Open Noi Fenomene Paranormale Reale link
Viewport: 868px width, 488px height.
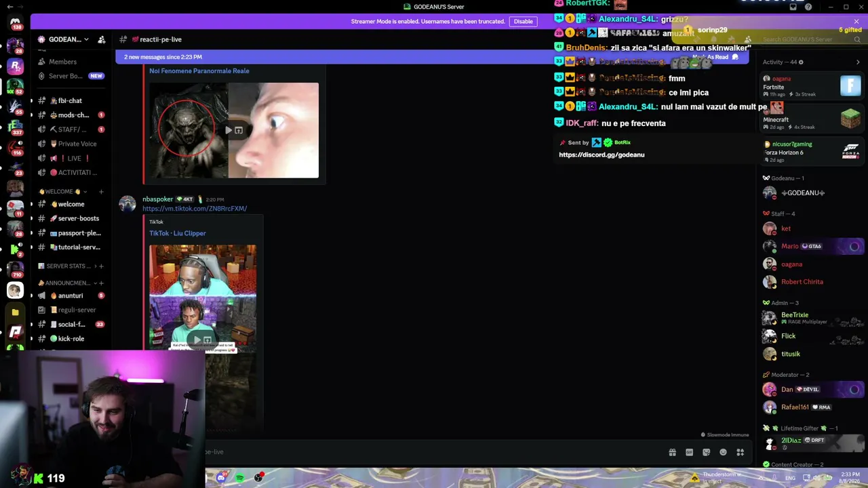(x=199, y=70)
